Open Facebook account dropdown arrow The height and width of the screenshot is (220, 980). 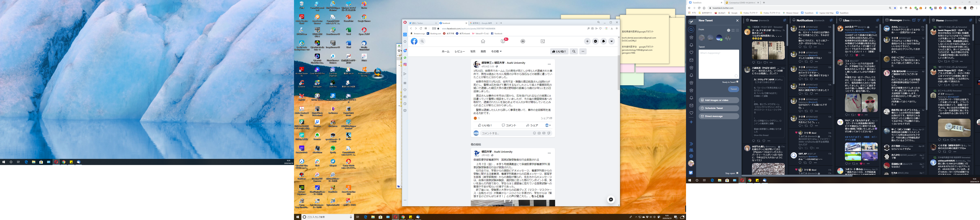click(611, 41)
